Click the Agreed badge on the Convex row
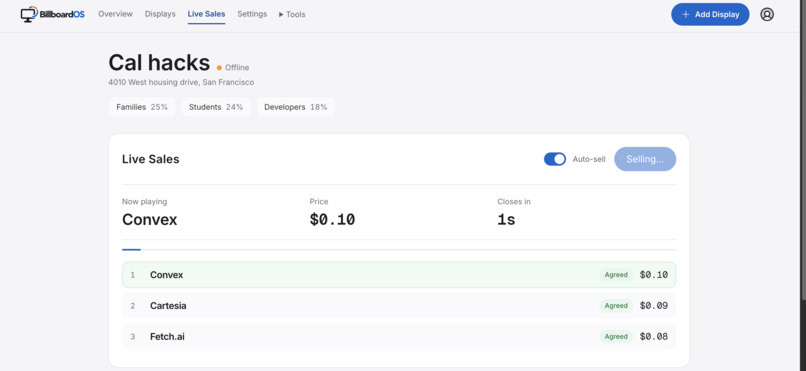Image resolution: width=806 pixels, height=371 pixels. click(x=616, y=275)
